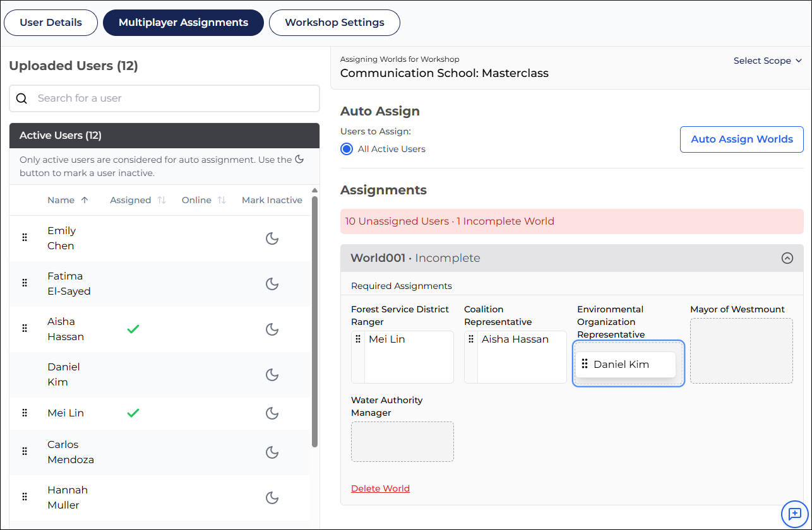The image size is (812, 530).
Task: Click the Auto Assign Worlds button
Action: click(741, 139)
